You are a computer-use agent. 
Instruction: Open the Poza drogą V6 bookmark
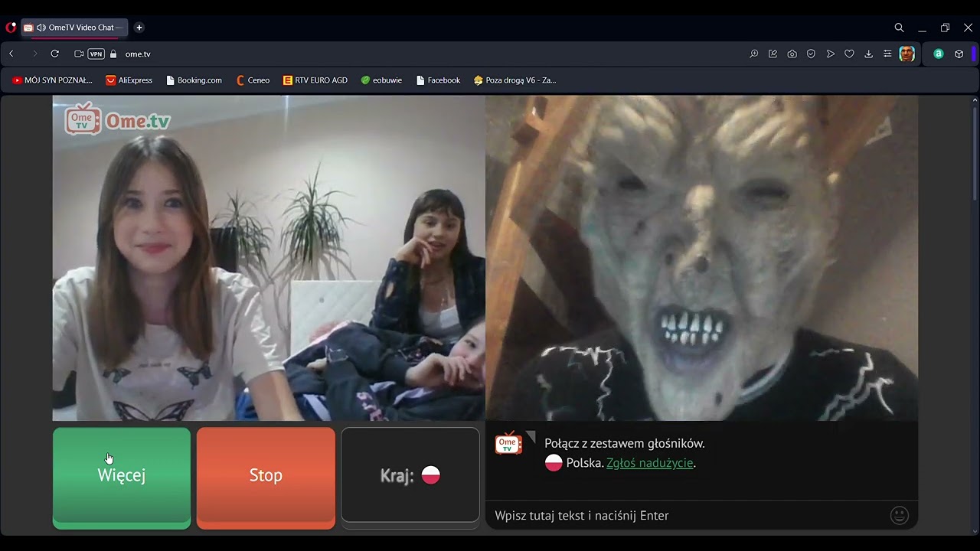(x=514, y=80)
